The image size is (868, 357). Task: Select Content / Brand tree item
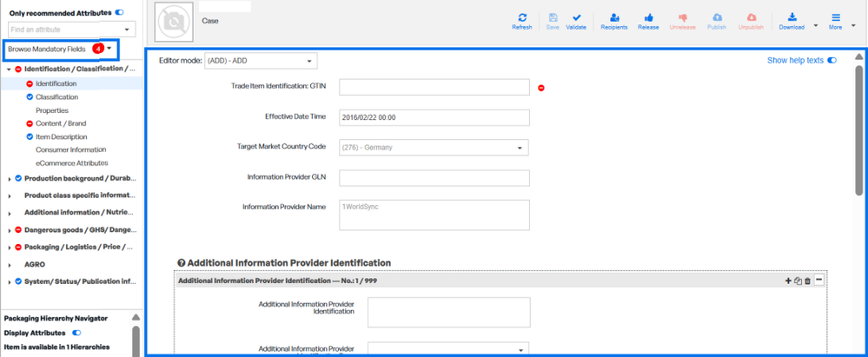[x=61, y=123]
